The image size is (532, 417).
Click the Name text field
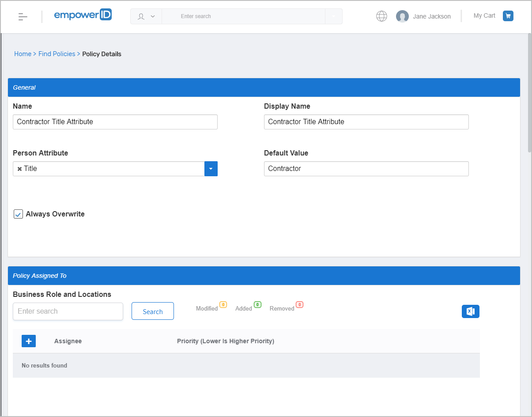(x=115, y=122)
